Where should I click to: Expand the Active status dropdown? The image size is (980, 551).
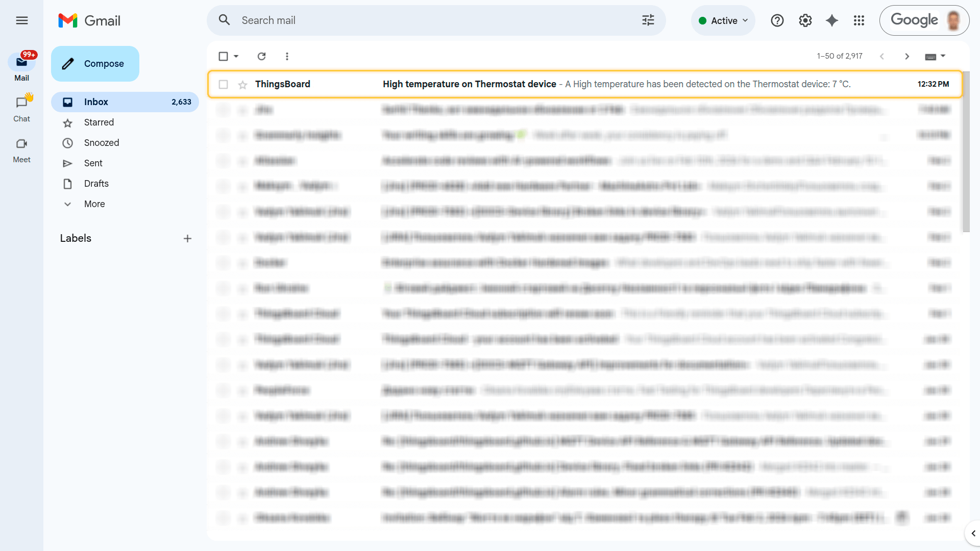point(723,20)
